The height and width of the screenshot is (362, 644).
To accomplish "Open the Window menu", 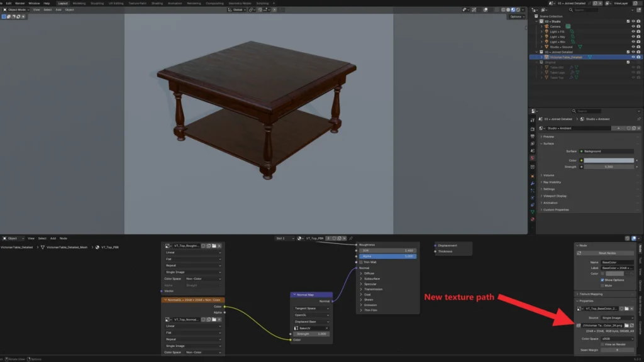I will [34, 3].
